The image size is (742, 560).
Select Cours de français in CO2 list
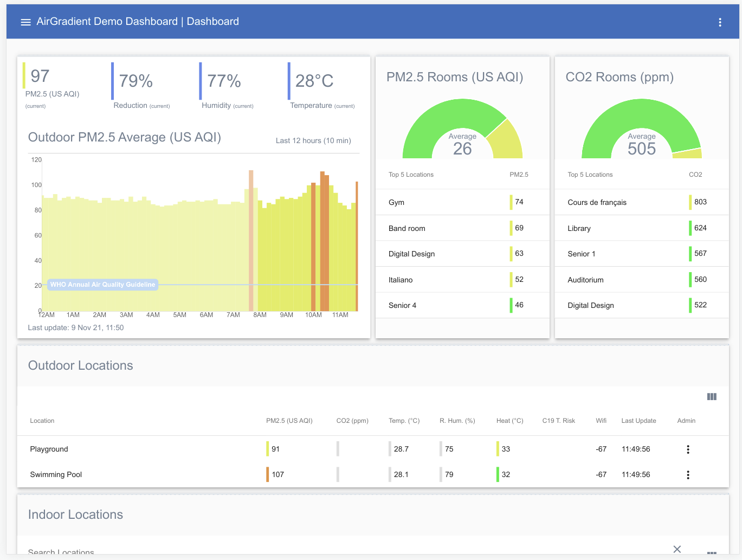point(597,202)
